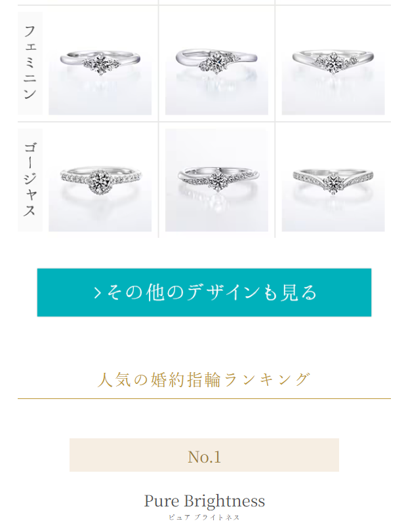This screenshot has height=532, width=408.
Task: Select the middle フェミニン wave-band ring image
Action: click(216, 64)
